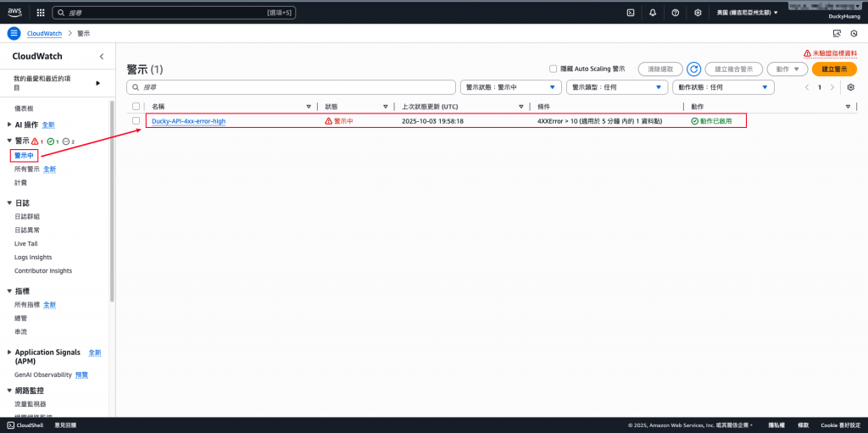Click the clear selection button
Viewport: 868px width, 433px height.
point(660,69)
